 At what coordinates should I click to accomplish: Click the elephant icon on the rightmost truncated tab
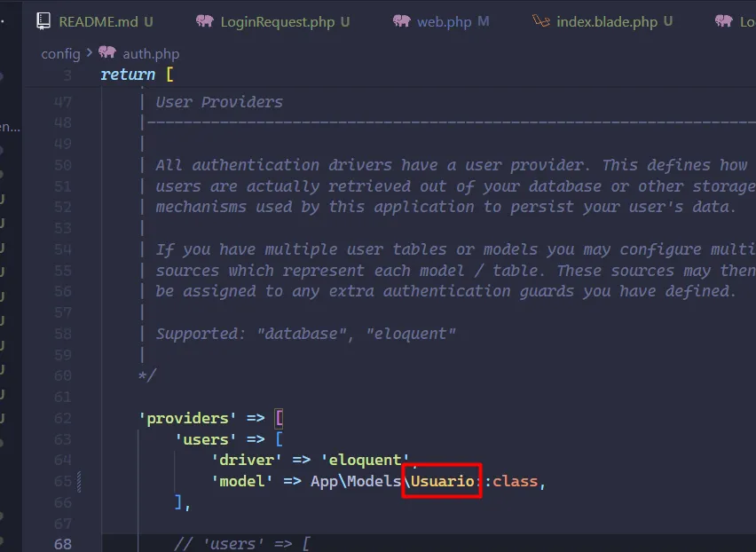[x=724, y=20]
